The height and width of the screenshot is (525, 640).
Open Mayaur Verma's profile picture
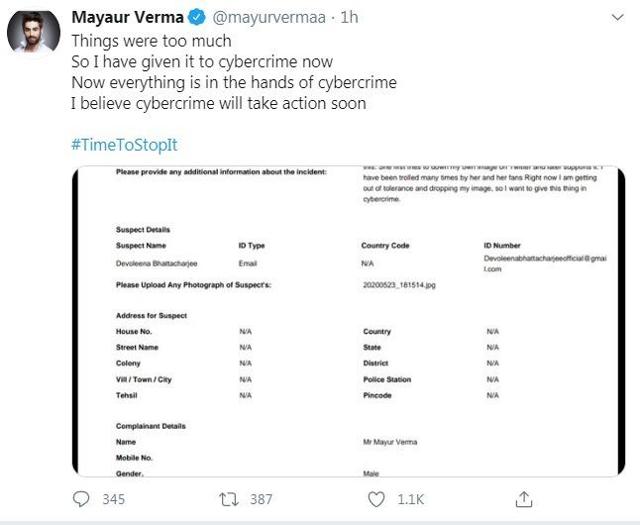tap(33, 32)
